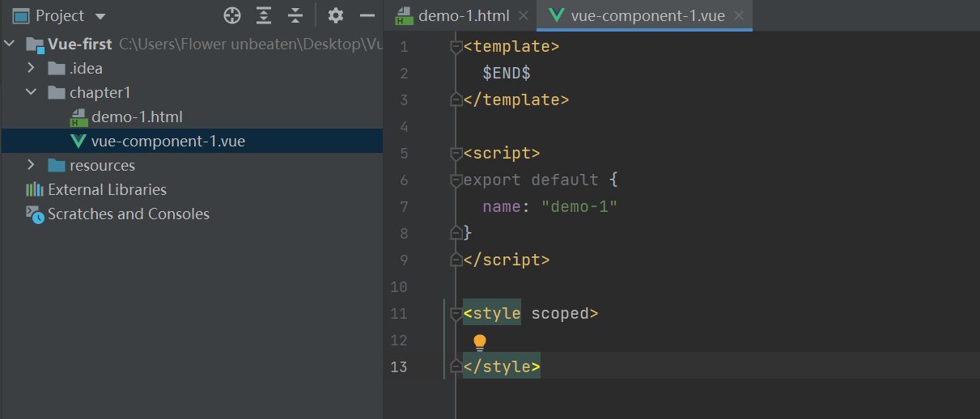Open the Project panel settings gear
980x419 pixels.
pos(335,15)
